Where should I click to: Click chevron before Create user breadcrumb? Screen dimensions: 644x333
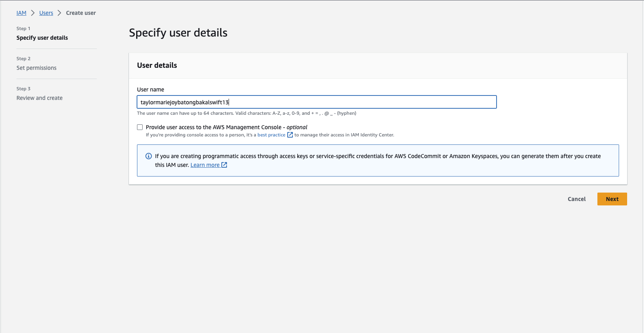click(x=59, y=13)
